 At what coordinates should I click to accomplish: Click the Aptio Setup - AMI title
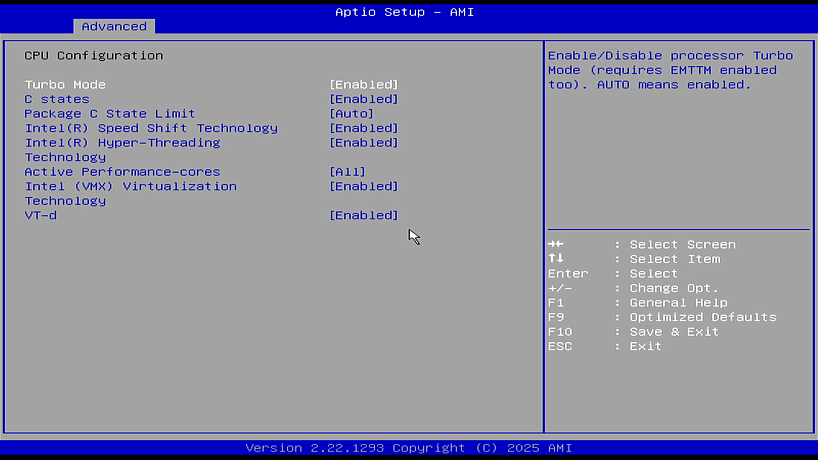pos(404,12)
